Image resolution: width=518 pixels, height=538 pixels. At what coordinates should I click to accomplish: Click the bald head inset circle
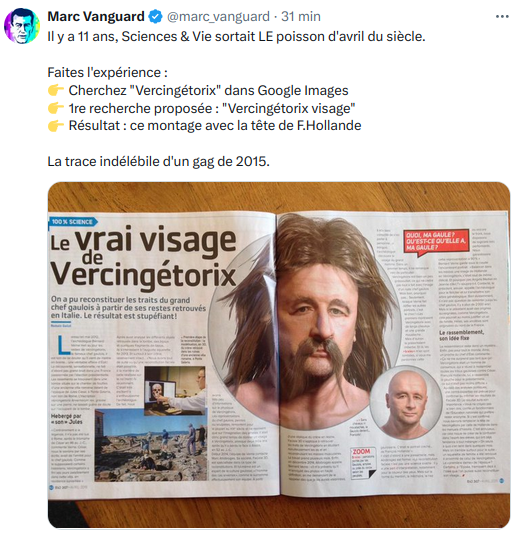click(x=407, y=402)
